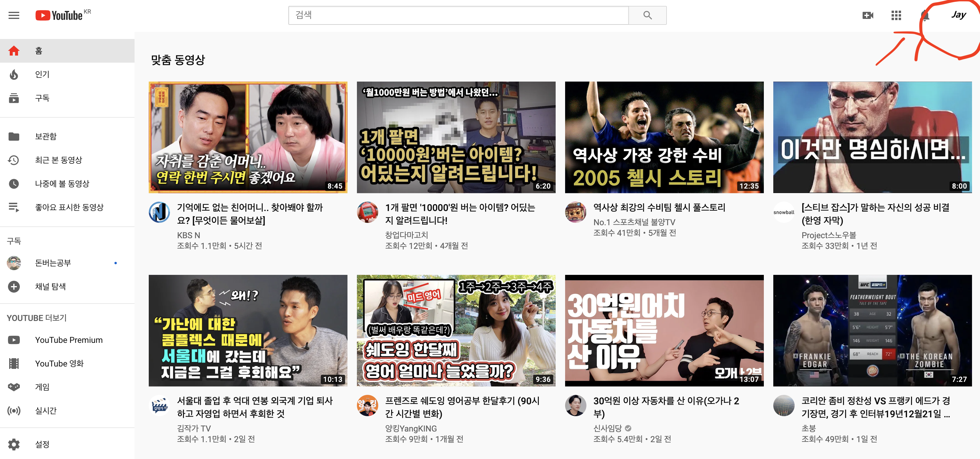This screenshot has width=980, height=459.
Task: Select 인기 in the sidebar
Action: 67,74
